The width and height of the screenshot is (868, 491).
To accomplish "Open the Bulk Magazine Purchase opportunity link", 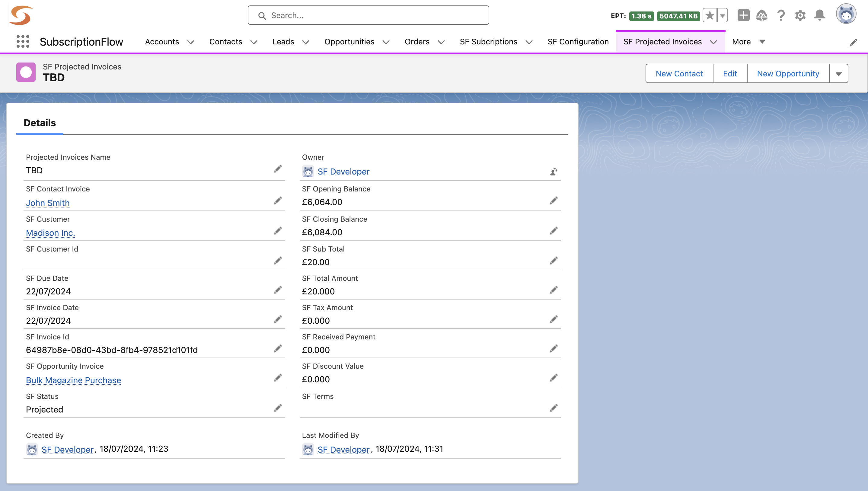I will 73,380.
